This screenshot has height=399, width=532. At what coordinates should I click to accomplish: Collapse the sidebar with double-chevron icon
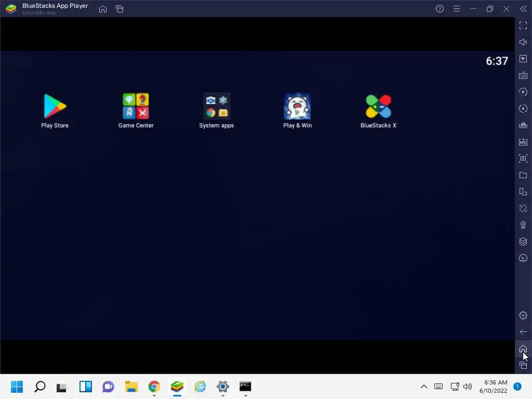click(x=524, y=9)
